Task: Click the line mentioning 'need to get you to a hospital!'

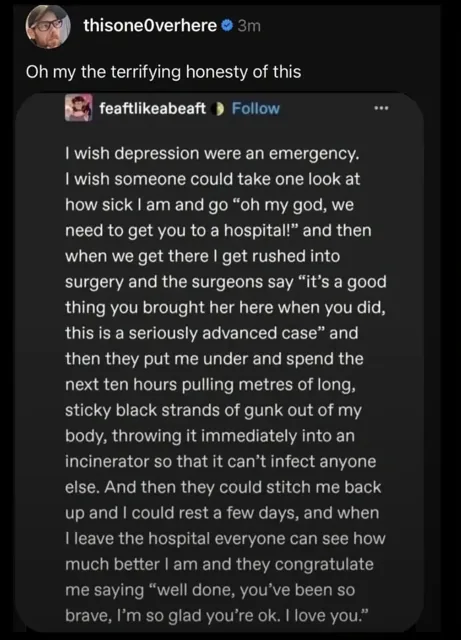Action: coord(218,231)
